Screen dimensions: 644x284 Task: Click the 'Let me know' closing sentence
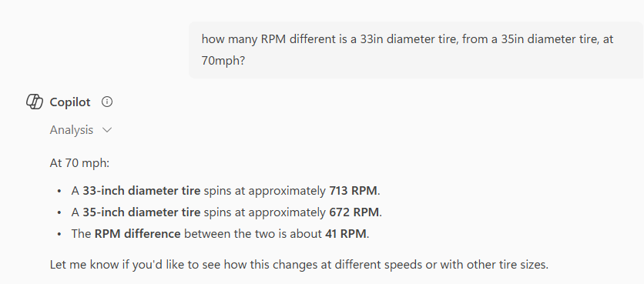point(299,265)
